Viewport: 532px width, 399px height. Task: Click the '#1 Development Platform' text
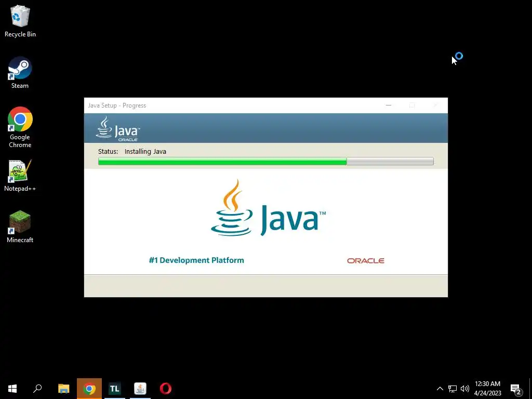(x=196, y=260)
